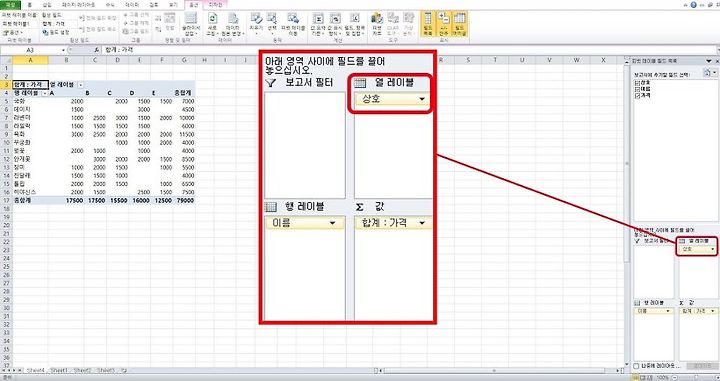720x381 pixels.
Task: Click the sort descending icon
Action: tap(158, 29)
